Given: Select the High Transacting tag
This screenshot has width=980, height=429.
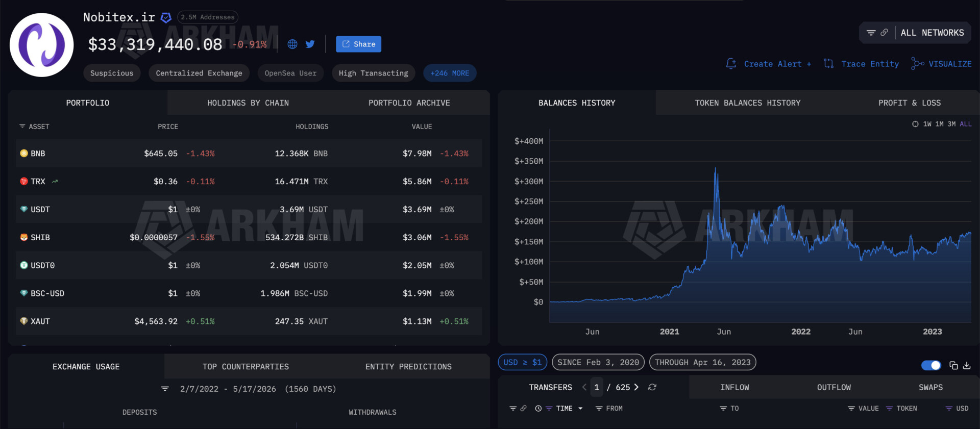Looking at the screenshot, I should pyautogui.click(x=374, y=73).
